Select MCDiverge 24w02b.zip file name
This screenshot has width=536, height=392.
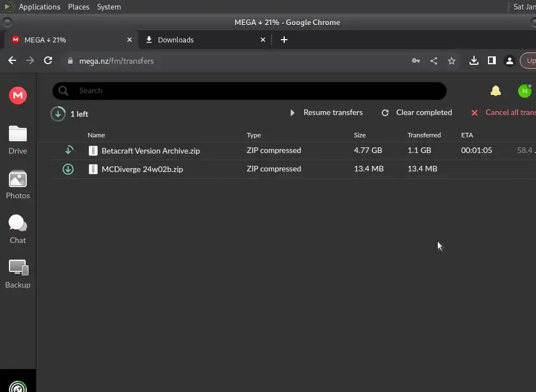pyautogui.click(x=142, y=169)
